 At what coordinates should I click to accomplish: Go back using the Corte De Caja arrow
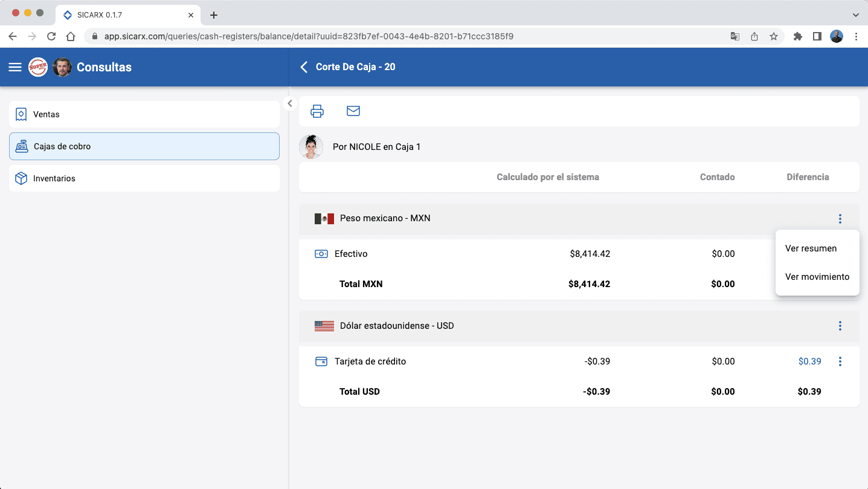pos(304,67)
